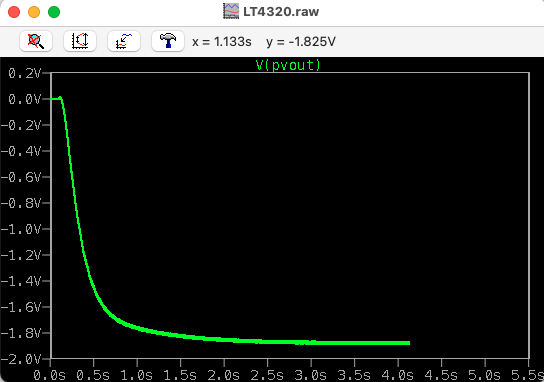
Task: Click the 3.0s horizontal axis label
Action: [311, 375]
